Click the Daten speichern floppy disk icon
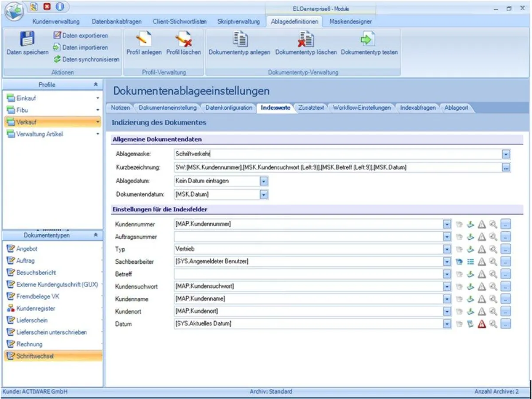 click(27, 39)
